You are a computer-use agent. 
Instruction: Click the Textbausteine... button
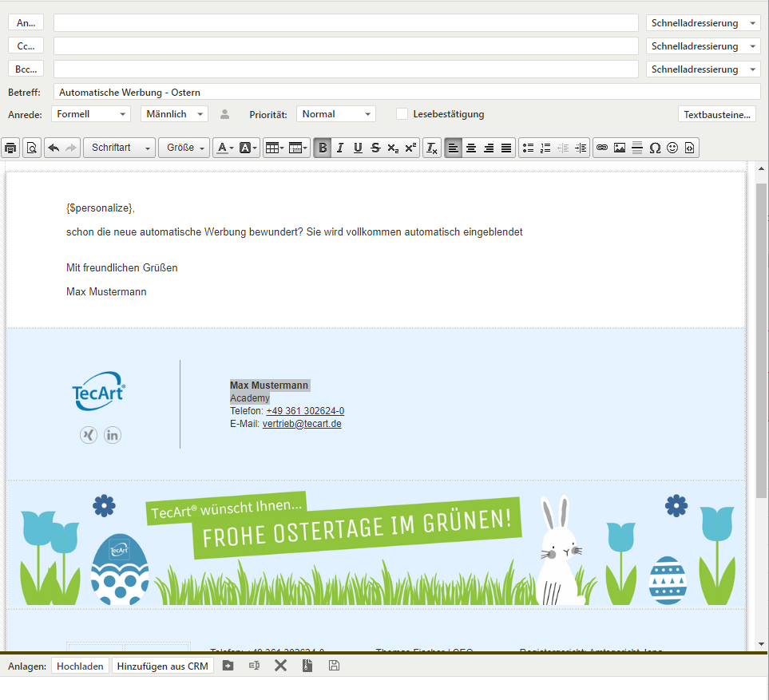click(716, 114)
